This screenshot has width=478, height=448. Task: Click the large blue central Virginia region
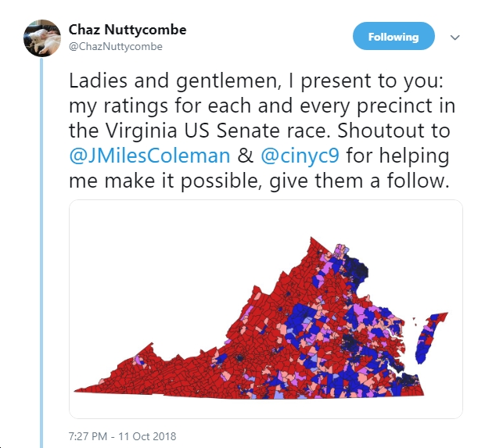coord(300,317)
